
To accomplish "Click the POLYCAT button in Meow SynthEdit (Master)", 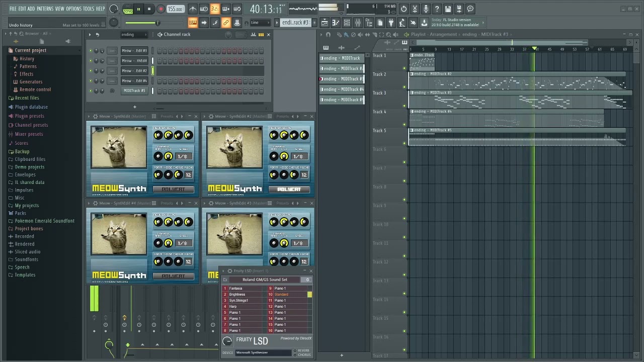I will 173,189.
